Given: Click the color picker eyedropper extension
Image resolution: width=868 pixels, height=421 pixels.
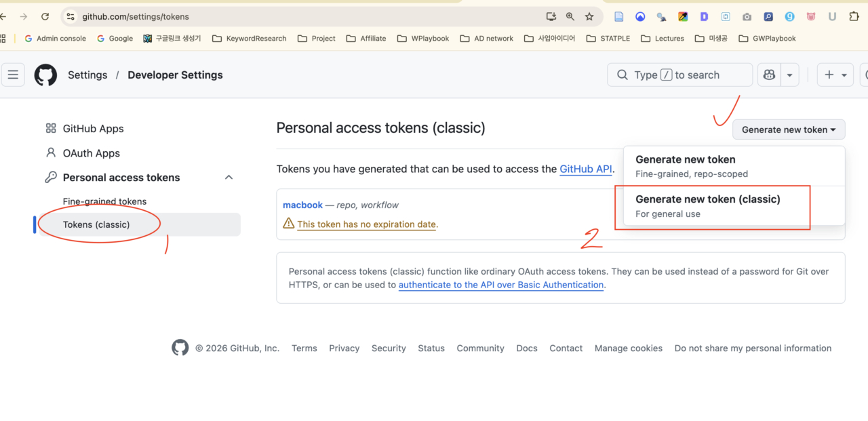Looking at the screenshot, I should coord(683,16).
